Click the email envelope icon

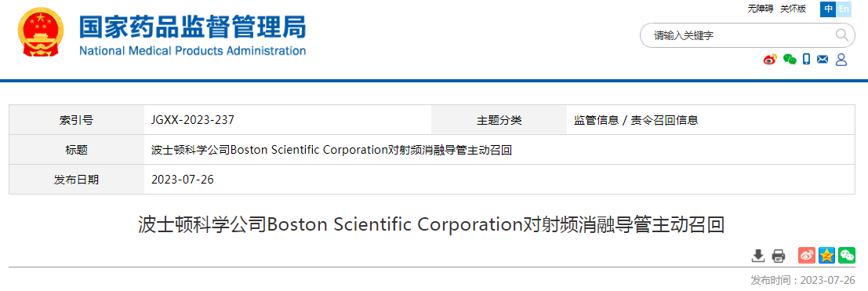[x=823, y=60]
